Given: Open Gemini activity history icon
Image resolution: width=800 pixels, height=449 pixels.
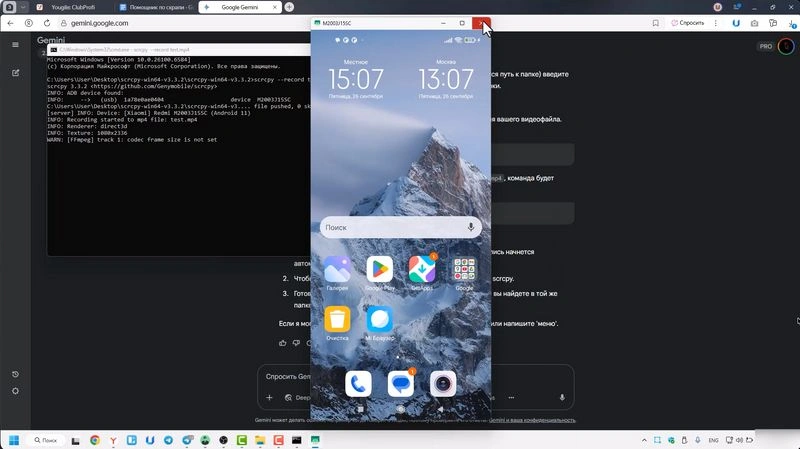Looking at the screenshot, I should 15,374.
